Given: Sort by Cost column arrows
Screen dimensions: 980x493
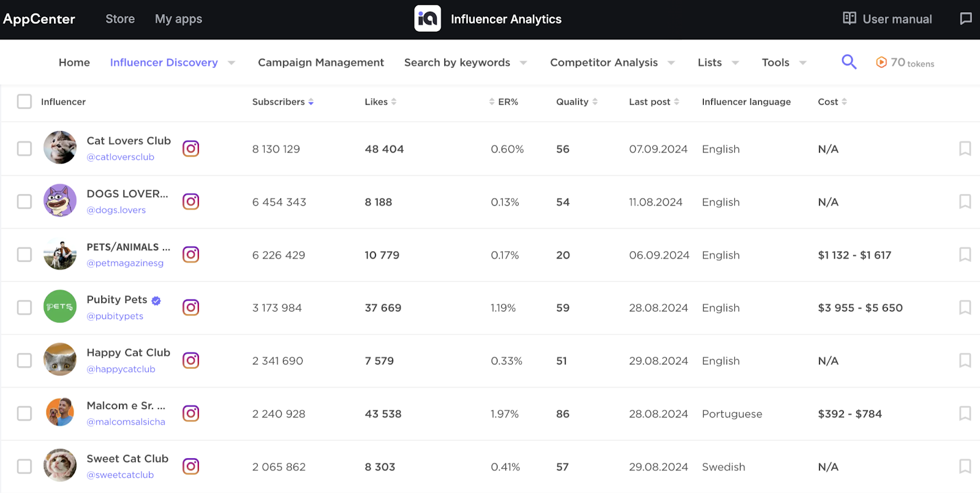Looking at the screenshot, I should pyautogui.click(x=844, y=102).
